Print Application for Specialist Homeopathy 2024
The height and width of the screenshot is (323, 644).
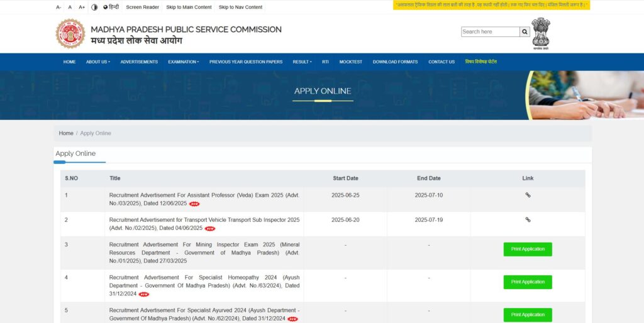point(528,282)
